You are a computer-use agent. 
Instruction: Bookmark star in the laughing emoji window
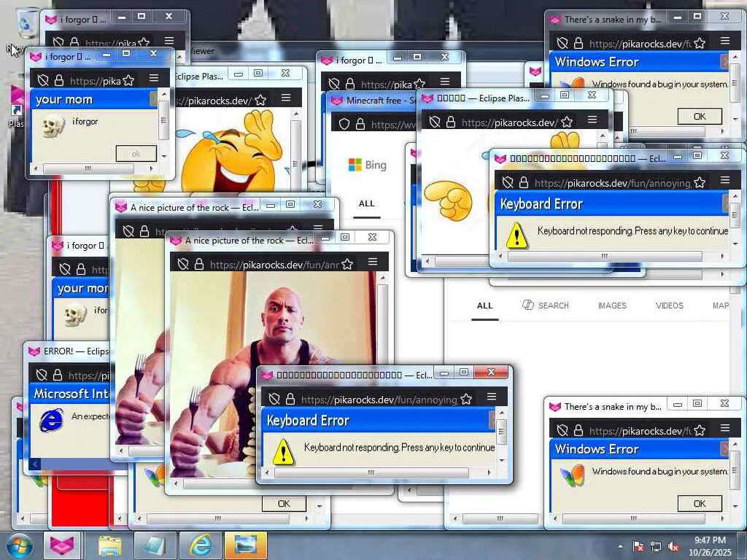(260, 101)
